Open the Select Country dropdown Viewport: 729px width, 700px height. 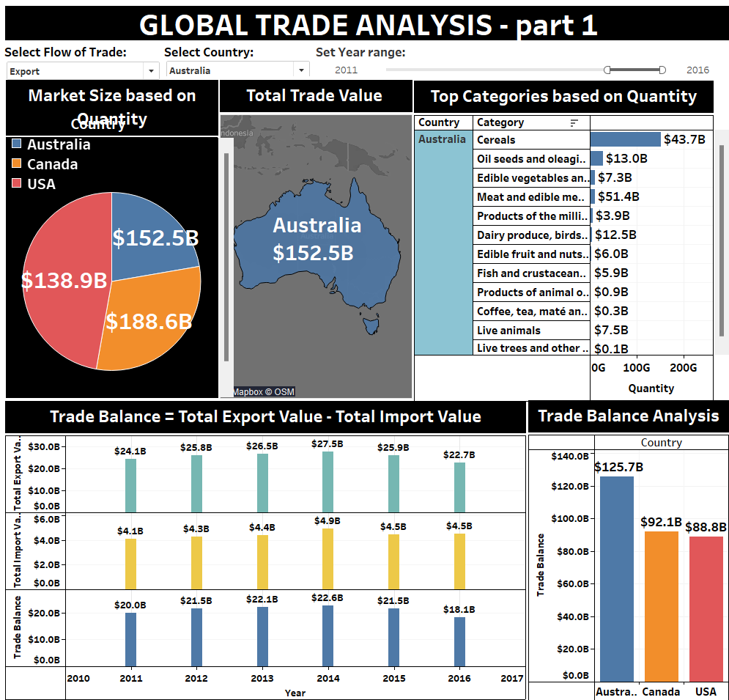click(x=300, y=71)
